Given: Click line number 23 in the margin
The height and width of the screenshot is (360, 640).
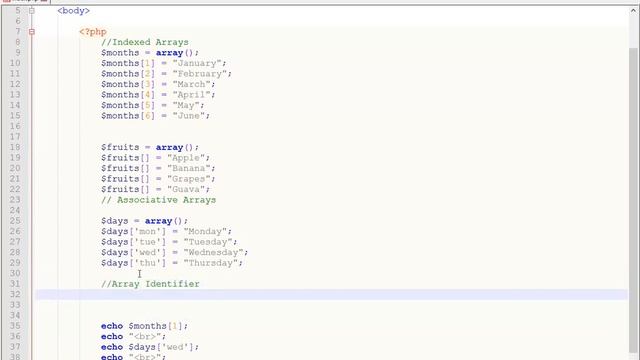Looking at the screenshot, I should click(x=15, y=200).
